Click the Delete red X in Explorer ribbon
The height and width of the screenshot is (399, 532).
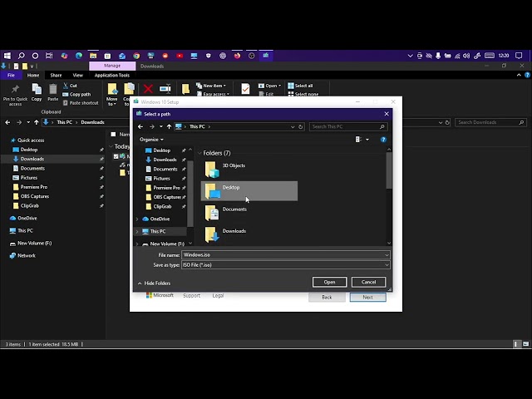click(148, 89)
